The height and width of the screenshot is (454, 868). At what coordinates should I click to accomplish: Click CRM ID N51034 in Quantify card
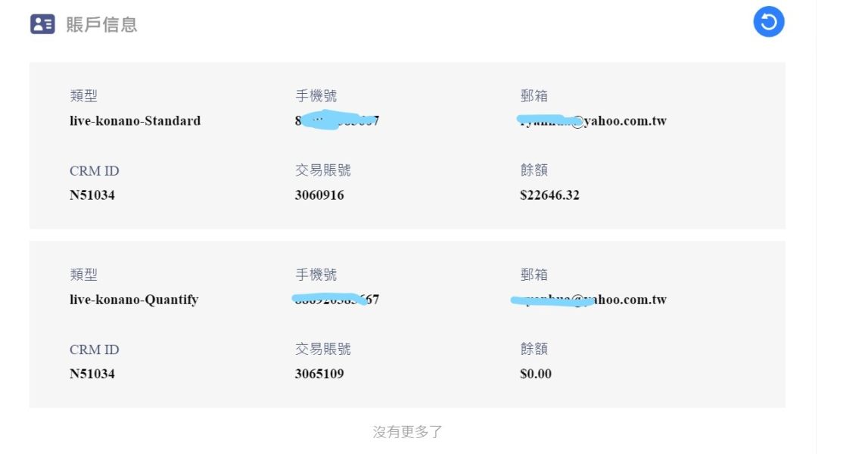coord(92,374)
